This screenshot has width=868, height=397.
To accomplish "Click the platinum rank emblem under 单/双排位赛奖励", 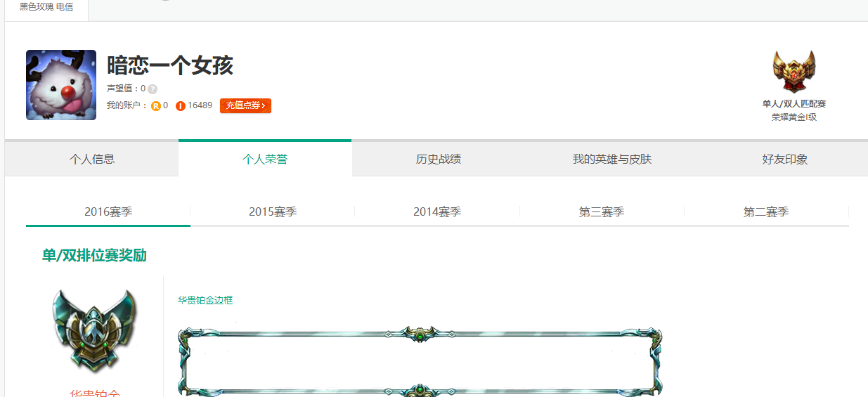I will click(x=93, y=330).
